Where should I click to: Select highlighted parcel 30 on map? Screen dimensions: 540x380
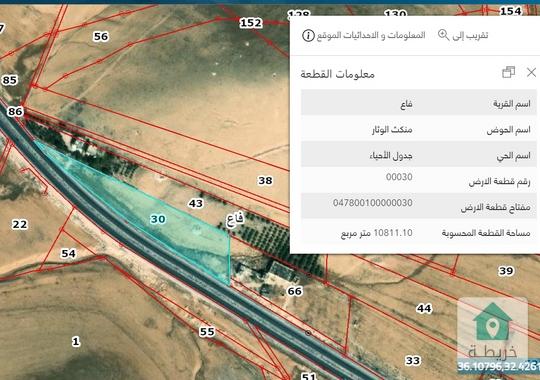pos(158,219)
